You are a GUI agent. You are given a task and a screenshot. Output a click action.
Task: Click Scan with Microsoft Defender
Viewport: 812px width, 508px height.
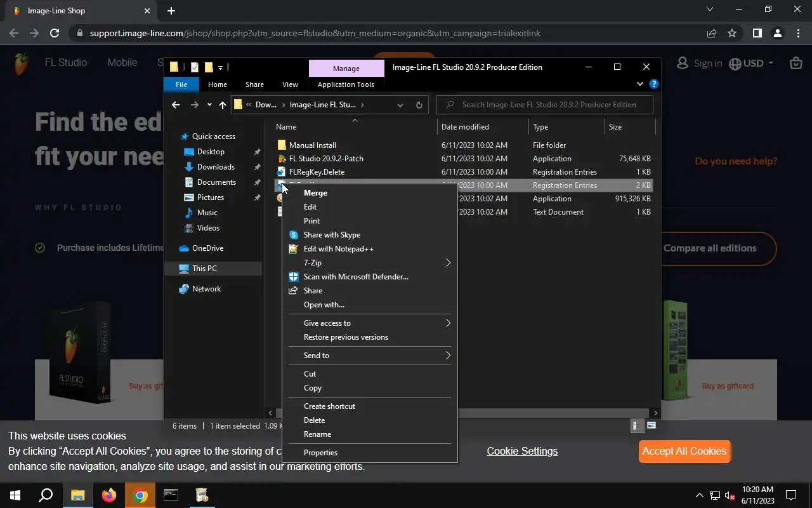[x=356, y=277]
